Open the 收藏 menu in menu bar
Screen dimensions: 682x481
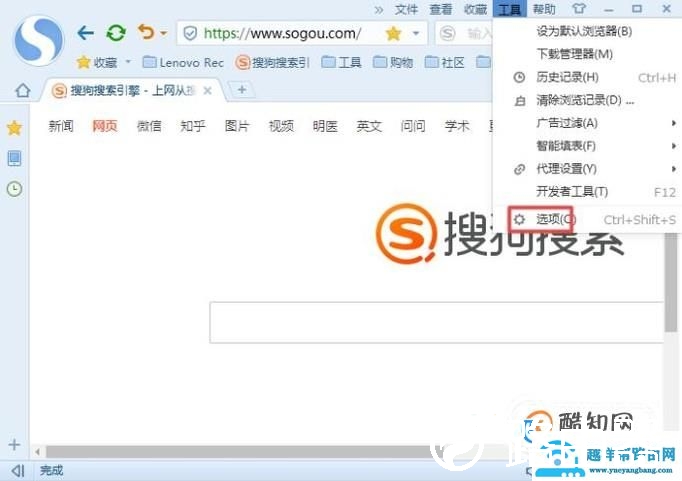click(x=475, y=9)
